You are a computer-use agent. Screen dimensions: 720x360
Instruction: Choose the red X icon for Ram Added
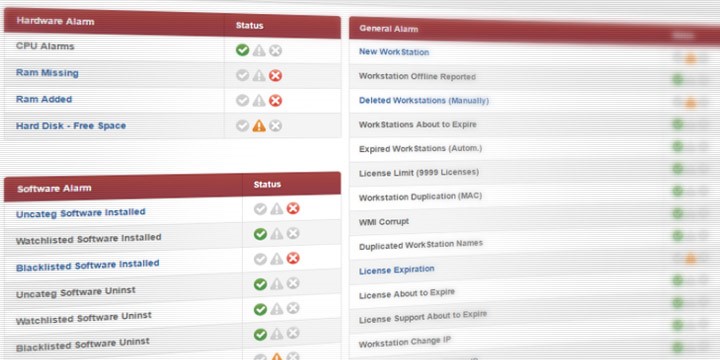tap(276, 101)
